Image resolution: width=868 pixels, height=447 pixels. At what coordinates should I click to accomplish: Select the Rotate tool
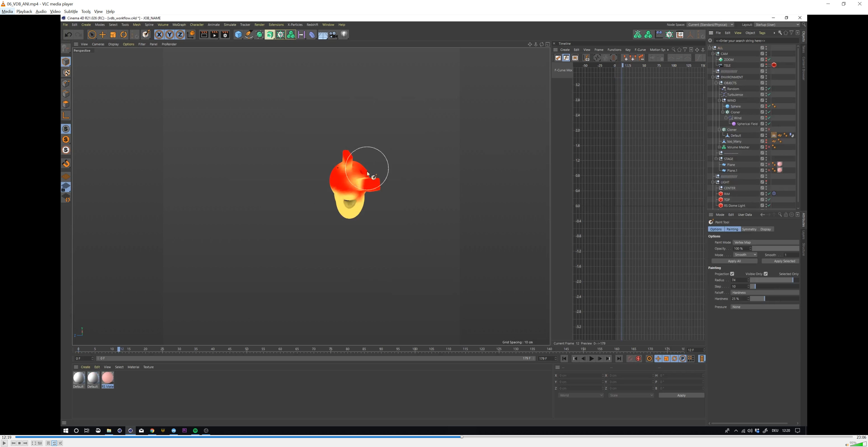point(124,35)
